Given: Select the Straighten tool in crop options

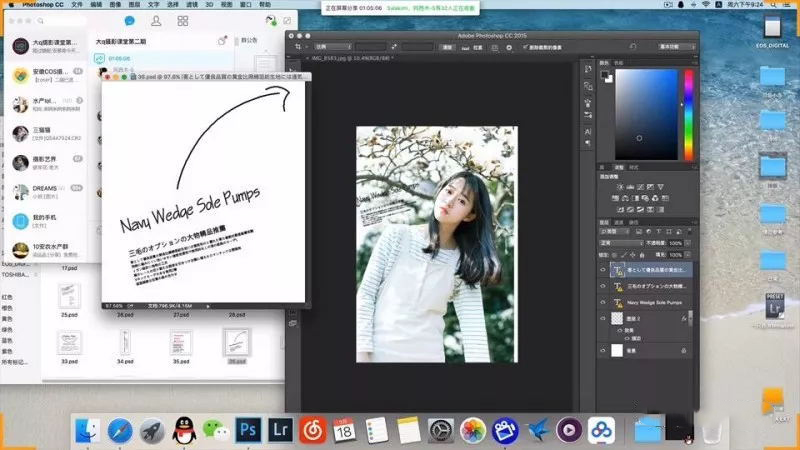Looking at the screenshot, I should 465,47.
